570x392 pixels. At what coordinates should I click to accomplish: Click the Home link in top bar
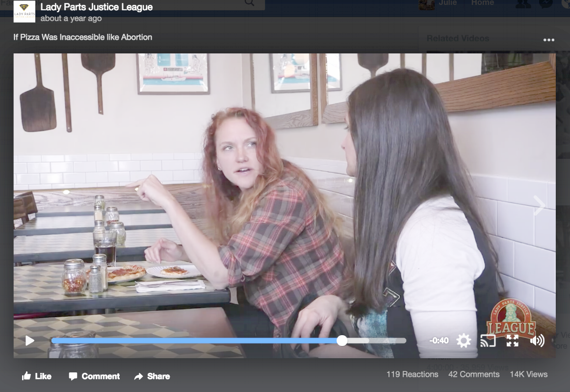coord(482,3)
